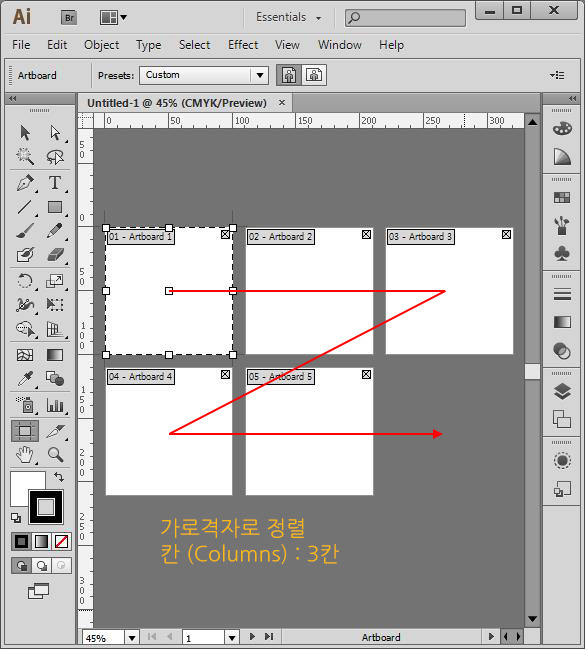Select the Rotate tool

(x=25, y=281)
